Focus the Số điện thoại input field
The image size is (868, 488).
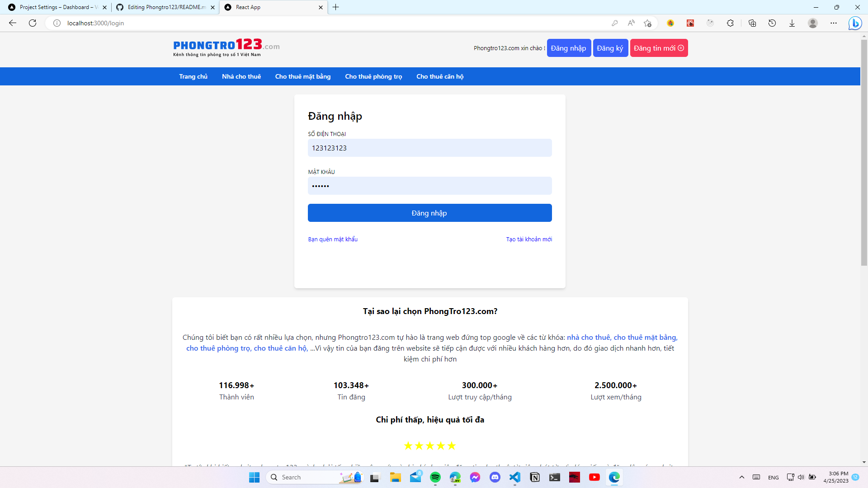point(429,148)
